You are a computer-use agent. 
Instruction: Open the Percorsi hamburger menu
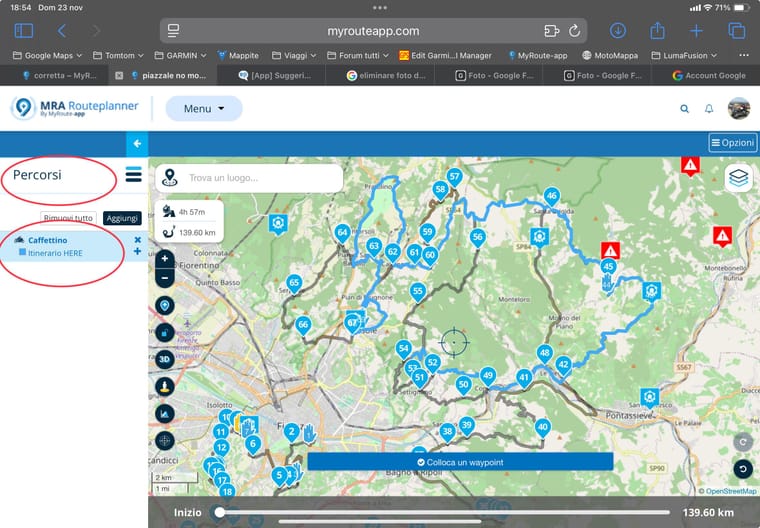coord(133,175)
